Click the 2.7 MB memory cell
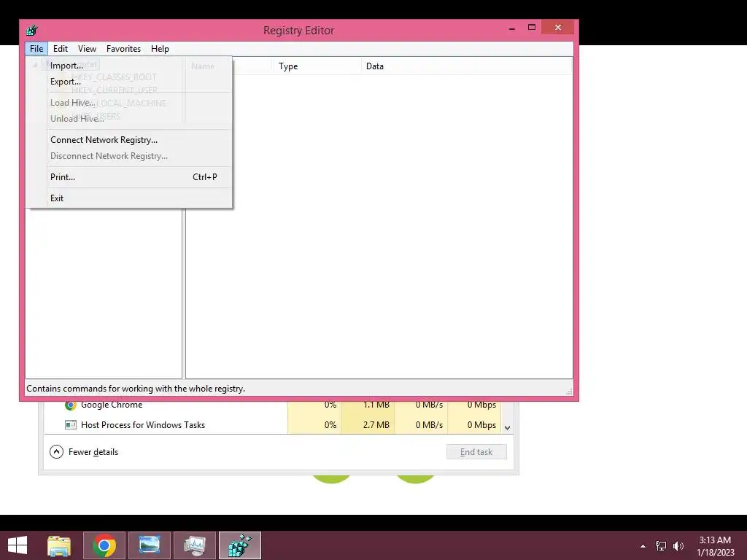747x560 pixels. 368,425
